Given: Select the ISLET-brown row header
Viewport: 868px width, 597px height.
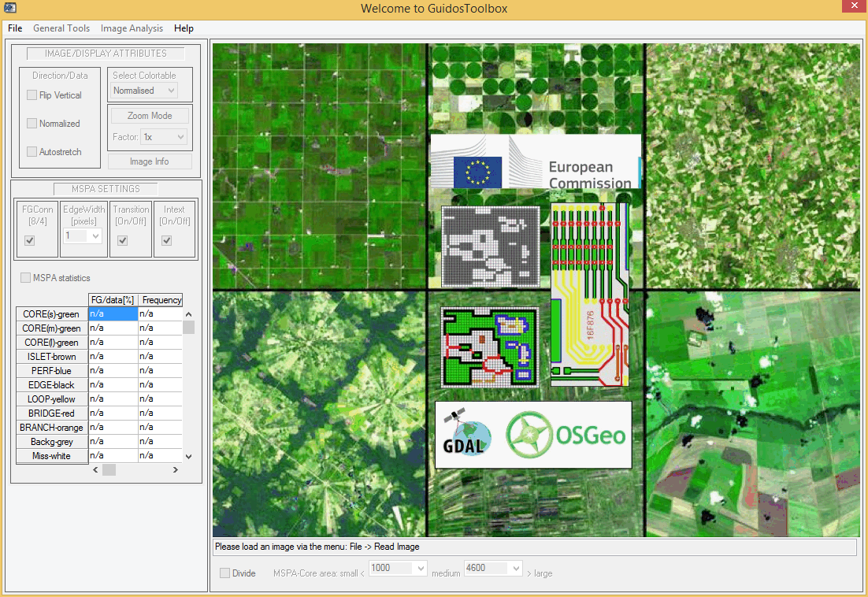Looking at the screenshot, I should pos(52,357).
